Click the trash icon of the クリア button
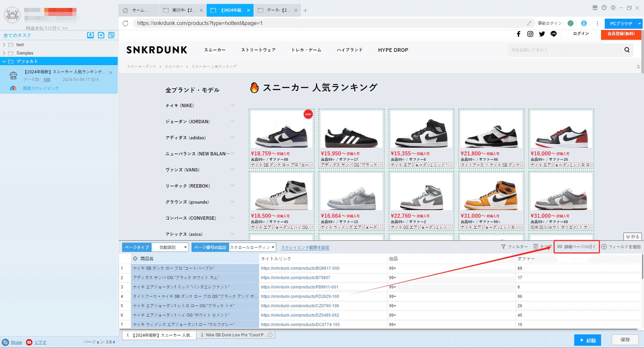Image resolution: width=644 pixels, height=348 pixels. tap(536, 247)
